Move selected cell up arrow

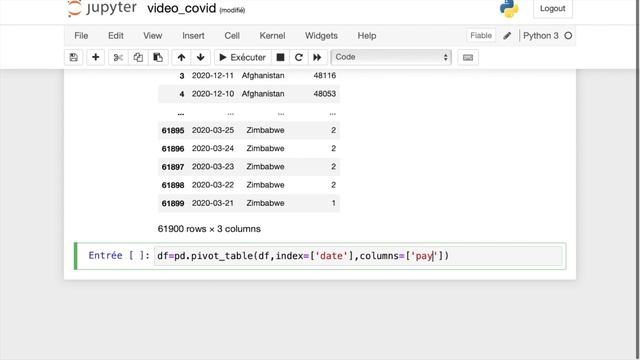(x=181, y=57)
